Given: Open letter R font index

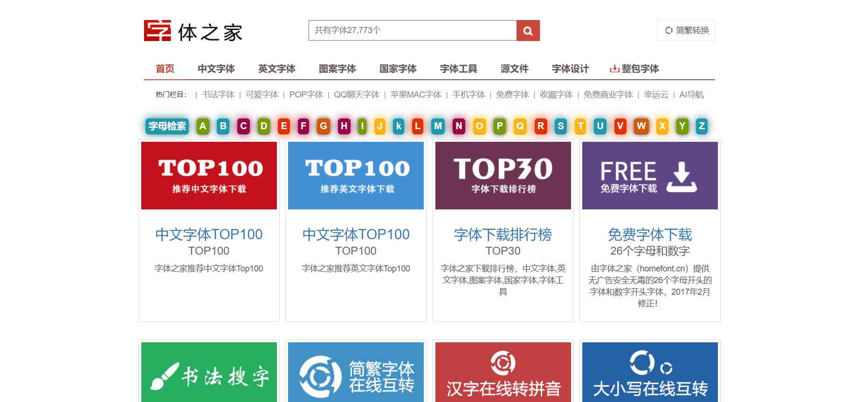Looking at the screenshot, I should coord(541,126).
